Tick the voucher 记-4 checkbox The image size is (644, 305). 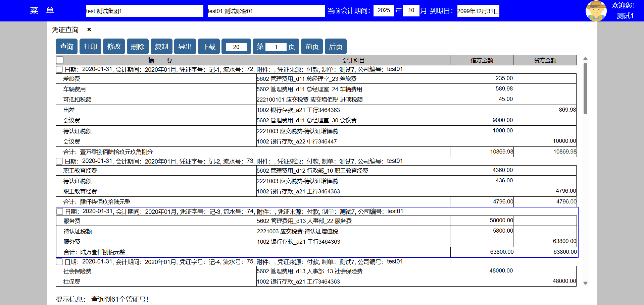click(59, 262)
